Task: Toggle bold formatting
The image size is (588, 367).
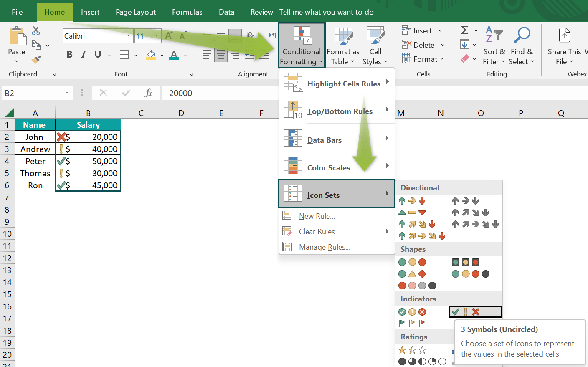Action: point(69,55)
